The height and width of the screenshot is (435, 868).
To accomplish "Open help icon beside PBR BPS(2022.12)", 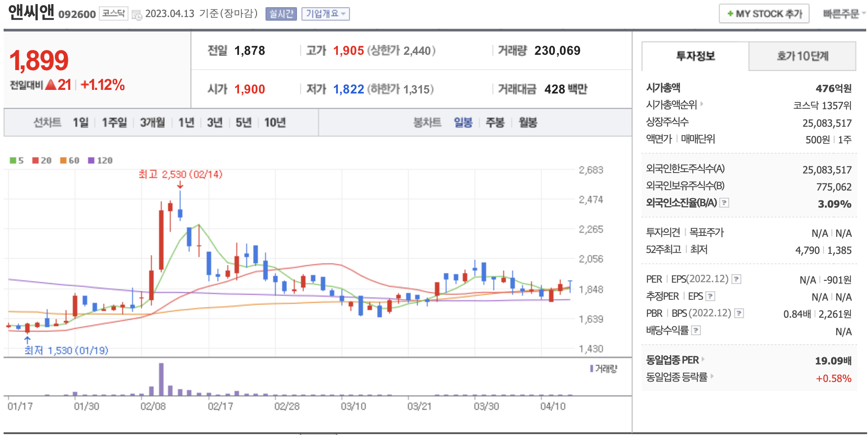I will (x=739, y=314).
